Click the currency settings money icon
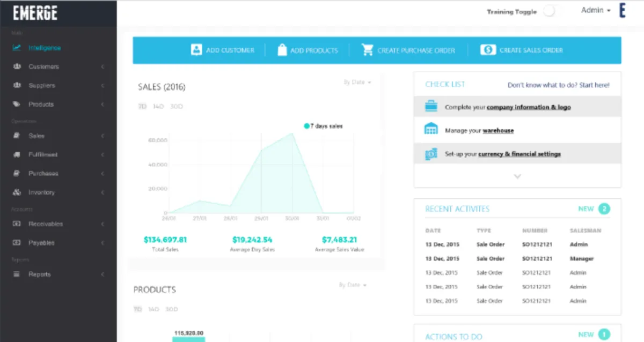The height and width of the screenshot is (342, 644). (431, 154)
